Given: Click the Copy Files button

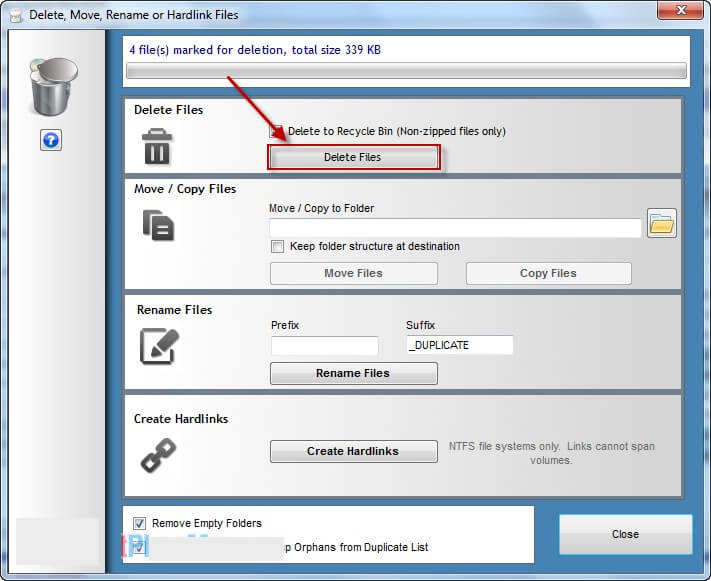Looking at the screenshot, I should [548, 273].
